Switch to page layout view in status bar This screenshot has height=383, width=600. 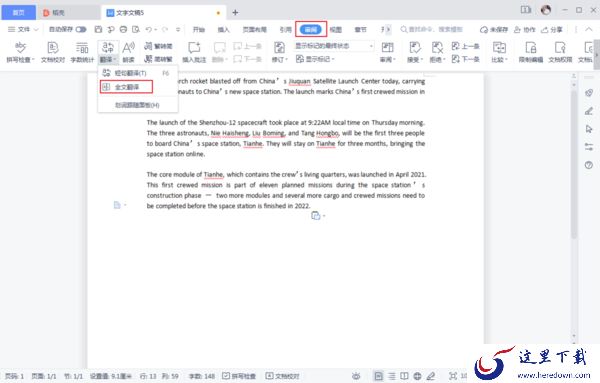click(378, 376)
